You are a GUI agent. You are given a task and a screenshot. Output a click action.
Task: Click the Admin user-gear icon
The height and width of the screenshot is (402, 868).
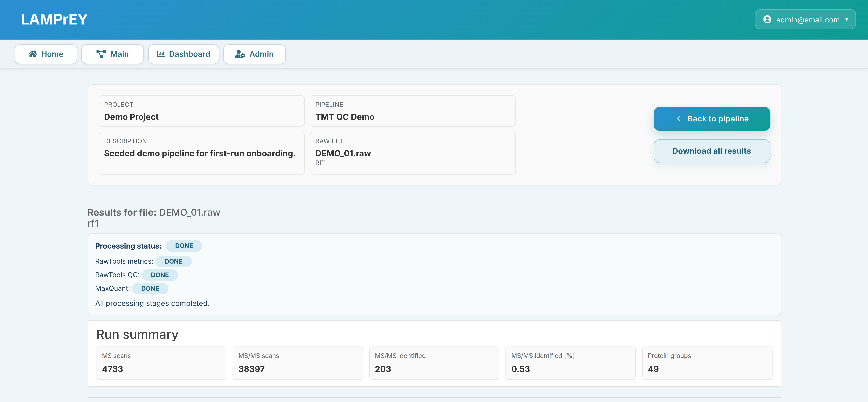240,54
